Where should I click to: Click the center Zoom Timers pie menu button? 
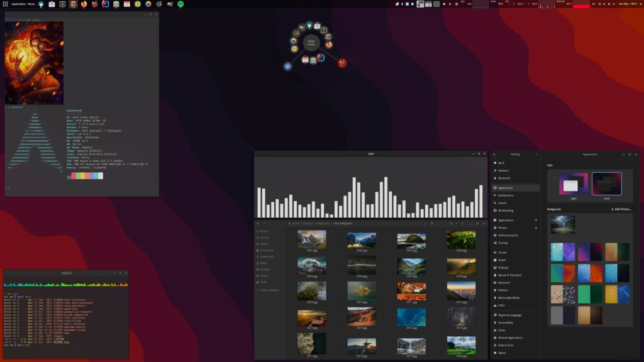click(311, 43)
